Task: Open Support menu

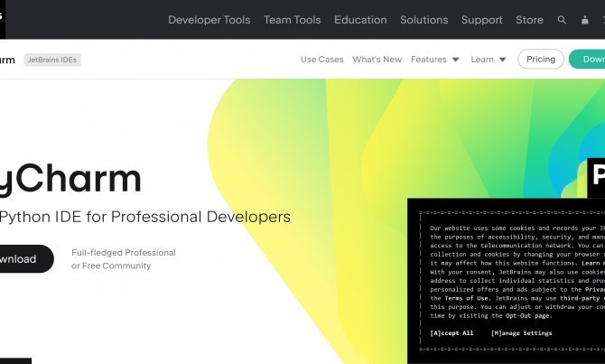Action: 482,20
